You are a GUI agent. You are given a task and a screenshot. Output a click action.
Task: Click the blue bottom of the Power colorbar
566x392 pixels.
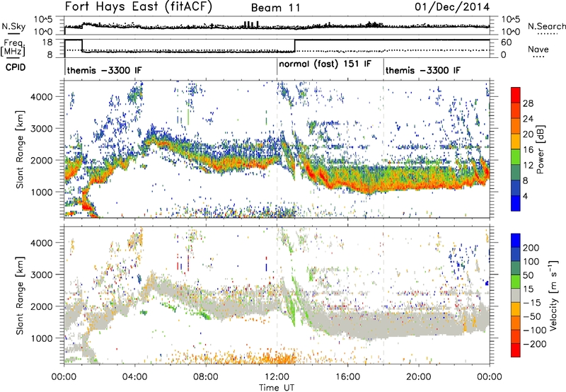pos(516,203)
